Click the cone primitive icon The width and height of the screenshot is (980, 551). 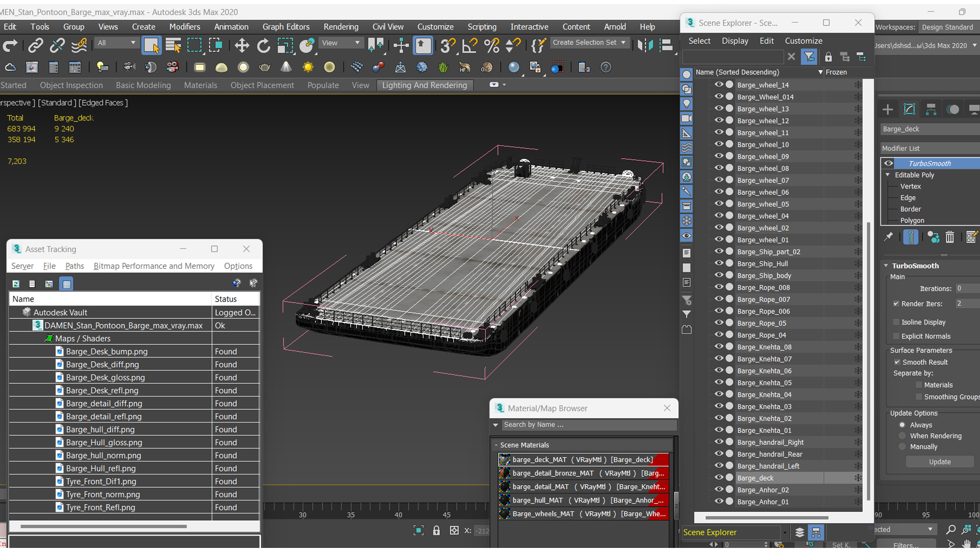(286, 67)
